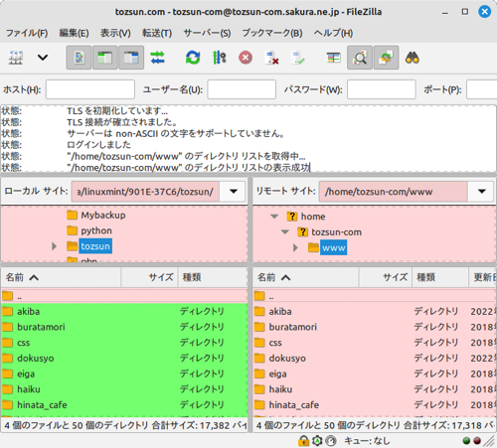497x448 pixels.
Task: Open 表示(V) menu
Action: pyautogui.click(x=115, y=33)
